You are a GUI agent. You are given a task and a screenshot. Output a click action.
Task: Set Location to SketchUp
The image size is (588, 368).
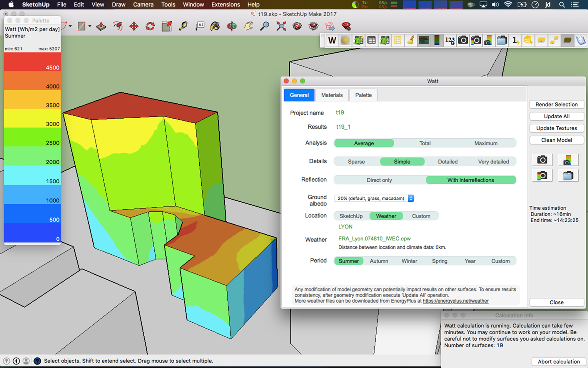[x=351, y=216]
